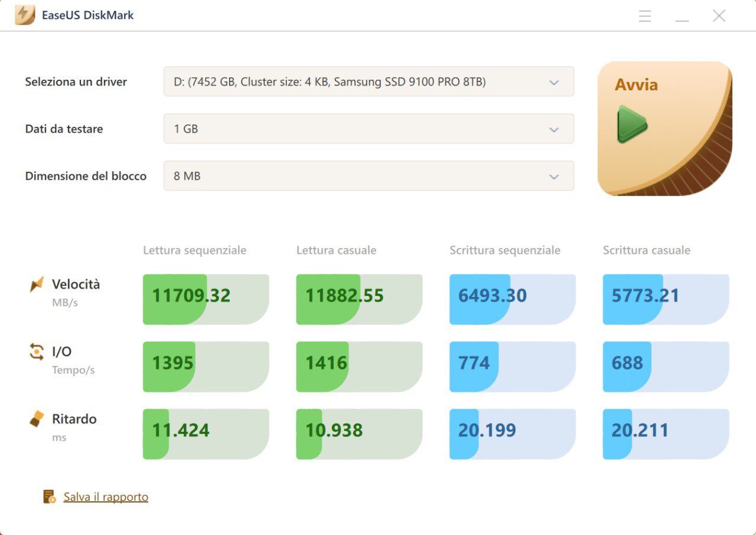Click the sequential read speed bar 11709.32
Image resolution: width=756 pixels, height=535 pixels.
206,299
